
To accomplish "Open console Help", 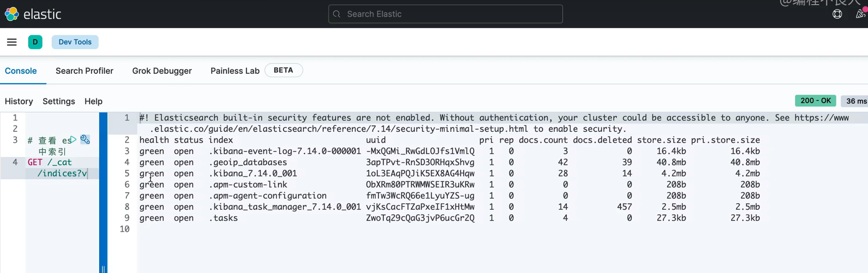I will pos(93,101).
